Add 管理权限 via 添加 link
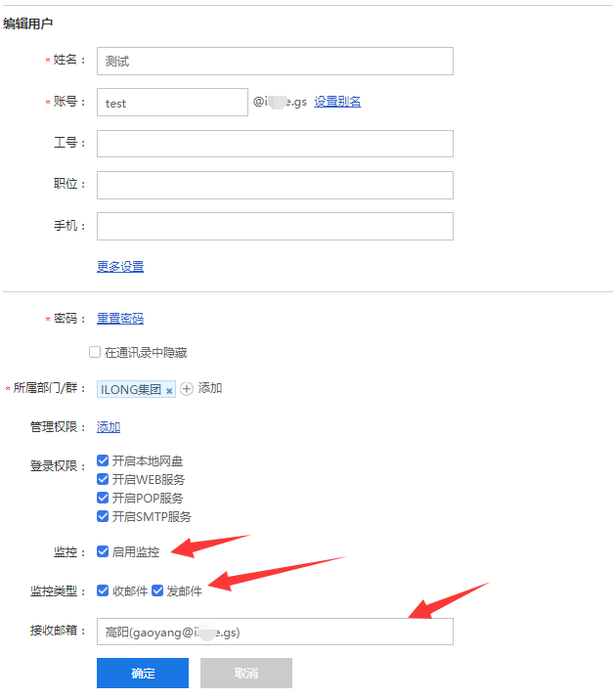 pos(109,426)
